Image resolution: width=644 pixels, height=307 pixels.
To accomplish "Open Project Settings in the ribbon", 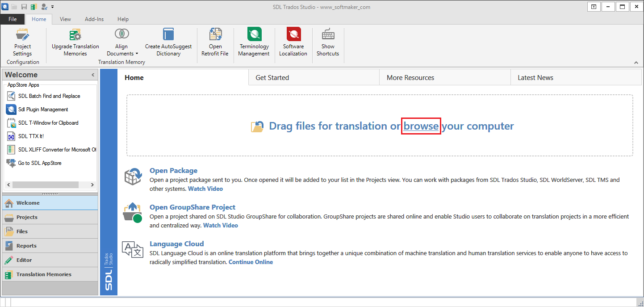I will pyautogui.click(x=22, y=43).
